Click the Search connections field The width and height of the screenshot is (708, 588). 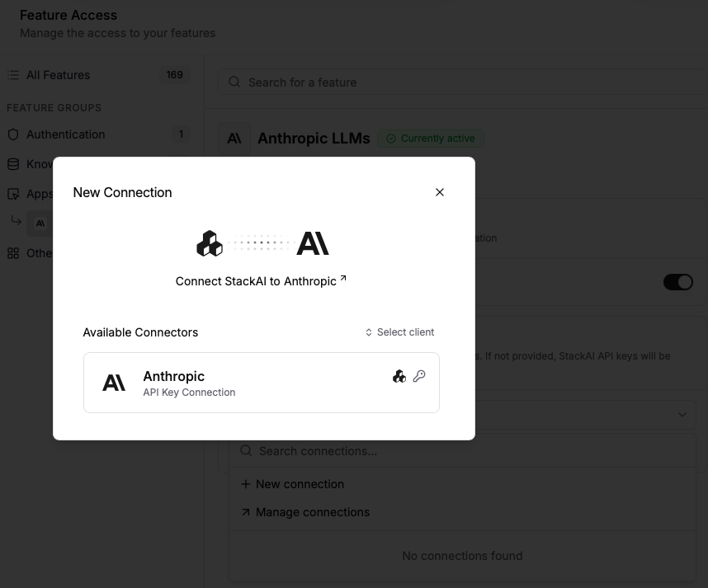point(462,451)
